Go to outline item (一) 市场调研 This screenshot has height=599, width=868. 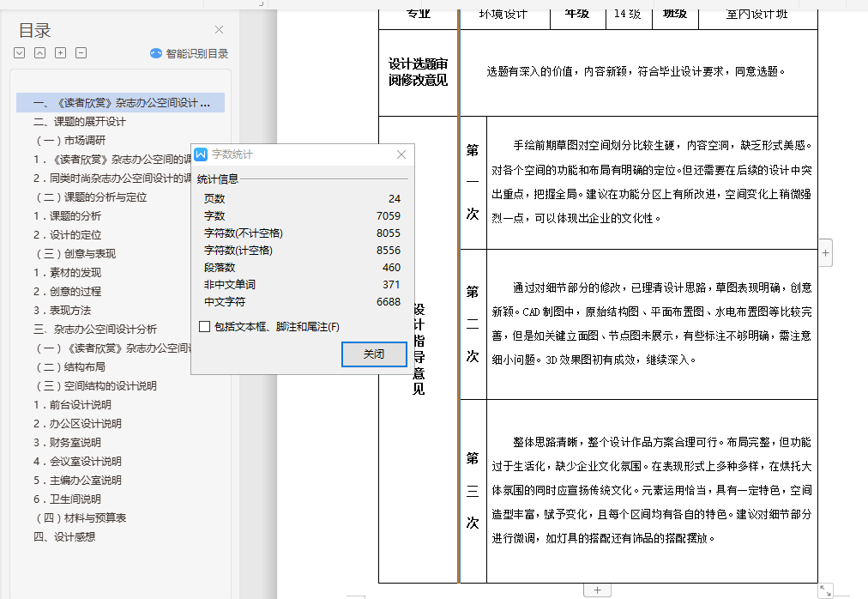click(71, 141)
